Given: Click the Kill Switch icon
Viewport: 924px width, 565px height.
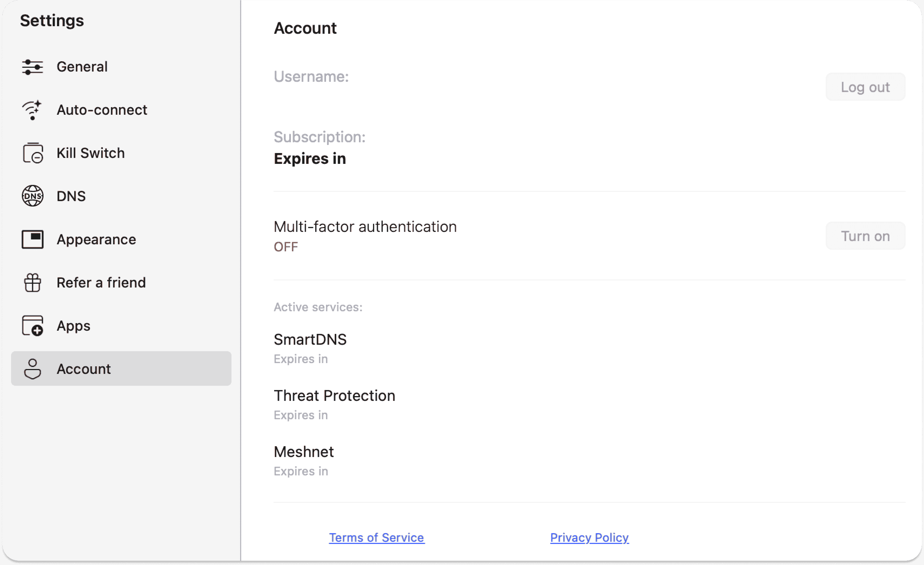Looking at the screenshot, I should pyautogui.click(x=33, y=153).
